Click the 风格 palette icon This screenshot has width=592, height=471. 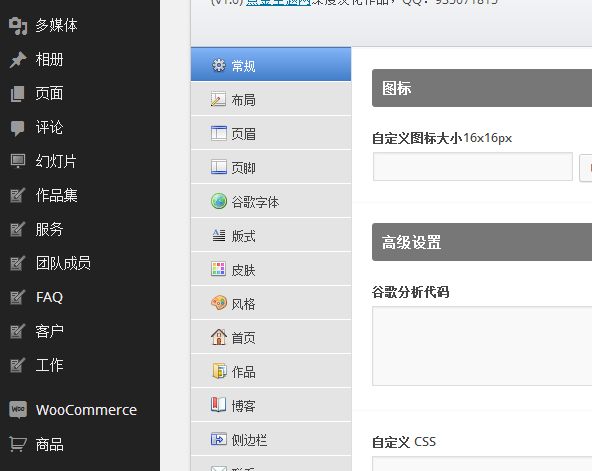[x=219, y=303]
